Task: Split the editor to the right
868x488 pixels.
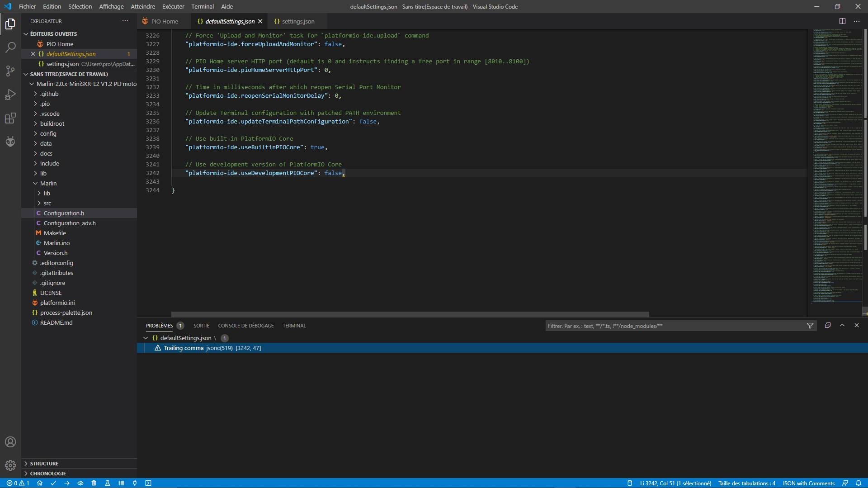Action: click(842, 21)
